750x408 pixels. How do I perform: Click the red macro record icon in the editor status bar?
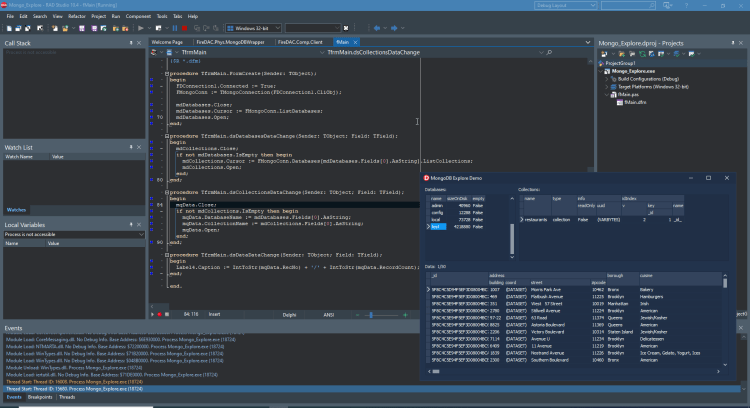[x=159, y=314]
